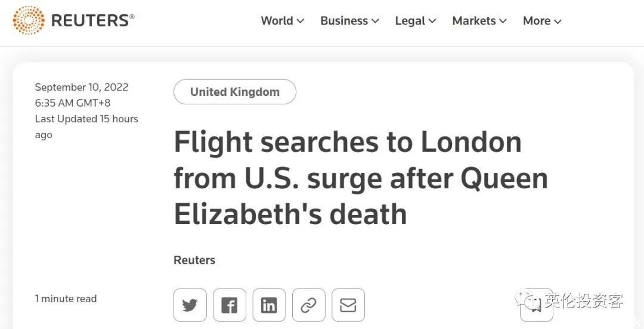Share article via email icon
Image resolution: width=644 pixels, height=329 pixels.
(348, 305)
